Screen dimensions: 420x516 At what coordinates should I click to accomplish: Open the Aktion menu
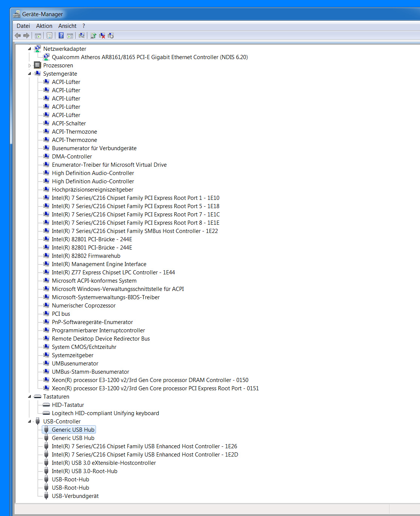tap(44, 26)
